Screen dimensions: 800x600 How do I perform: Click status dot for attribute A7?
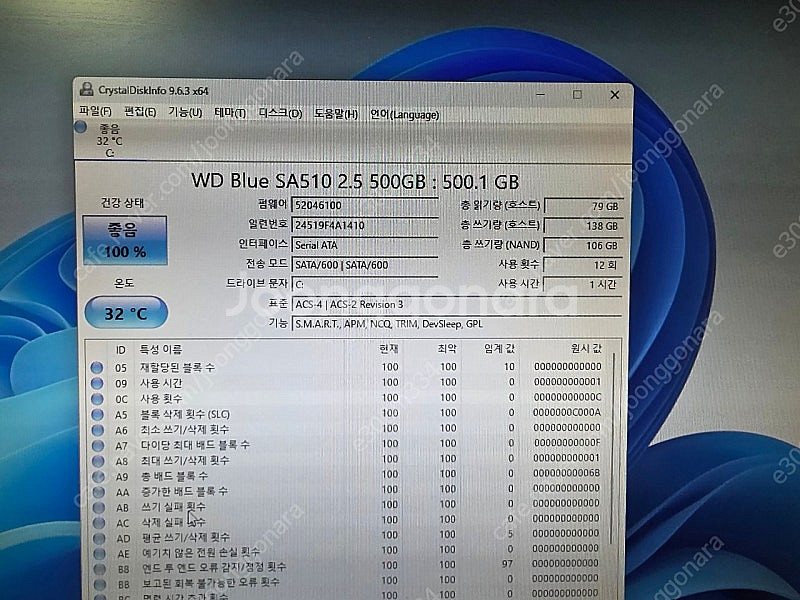click(x=97, y=445)
